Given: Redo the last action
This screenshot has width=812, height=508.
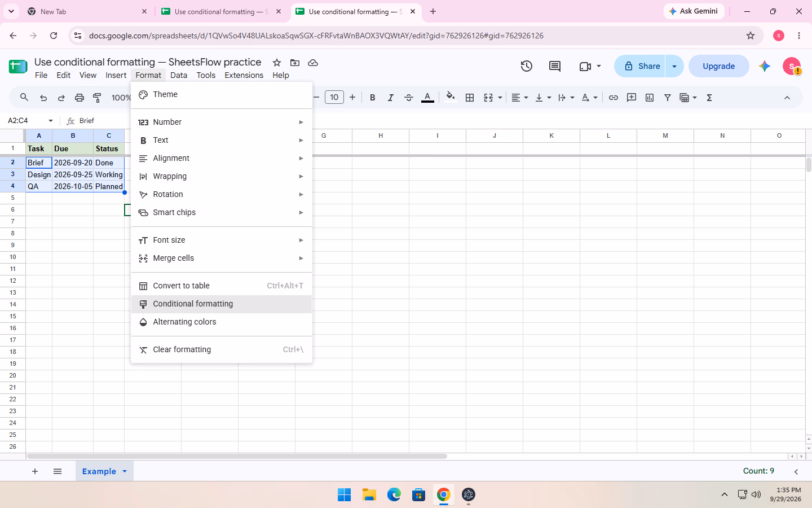Looking at the screenshot, I should (x=61, y=98).
